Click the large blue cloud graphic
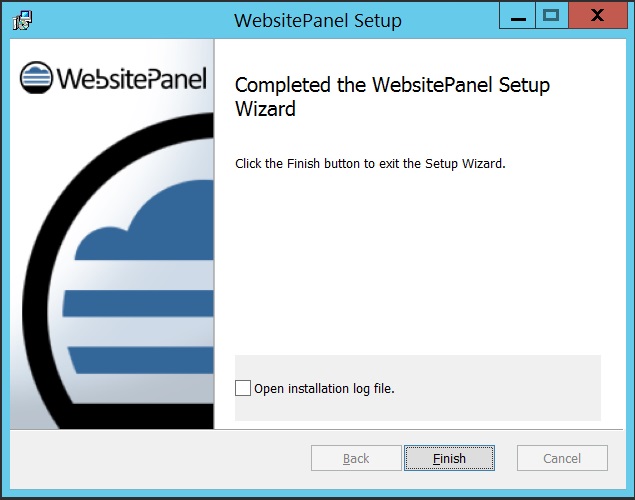The width and height of the screenshot is (635, 500). (154, 227)
